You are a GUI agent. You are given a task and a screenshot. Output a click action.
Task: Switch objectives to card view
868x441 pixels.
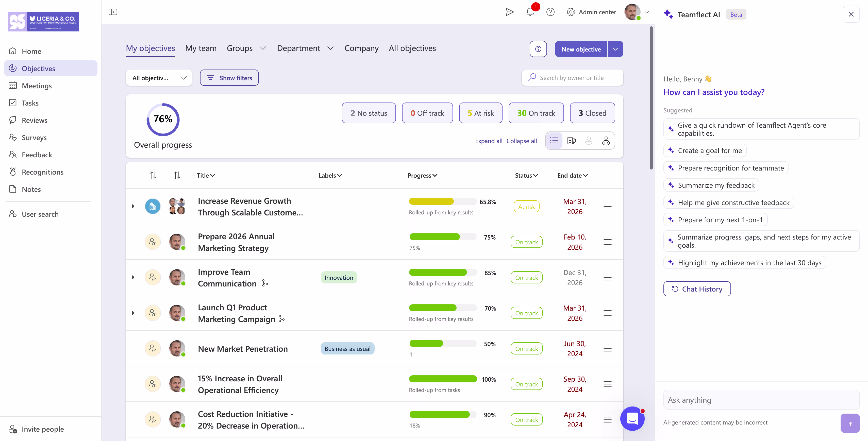tap(572, 141)
